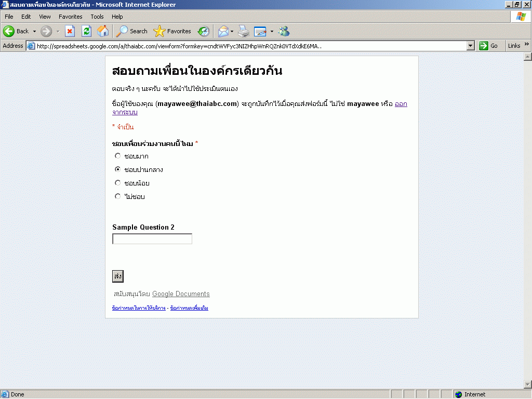Select the ชอบมาก radio option

coord(117,156)
